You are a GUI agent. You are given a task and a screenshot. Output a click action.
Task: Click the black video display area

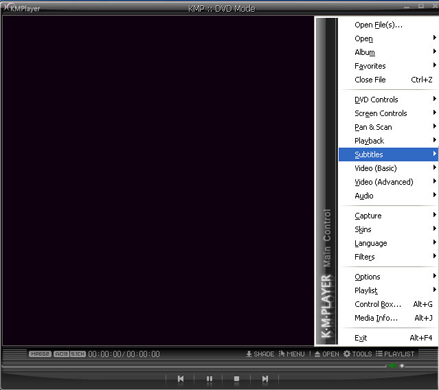(158, 180)
